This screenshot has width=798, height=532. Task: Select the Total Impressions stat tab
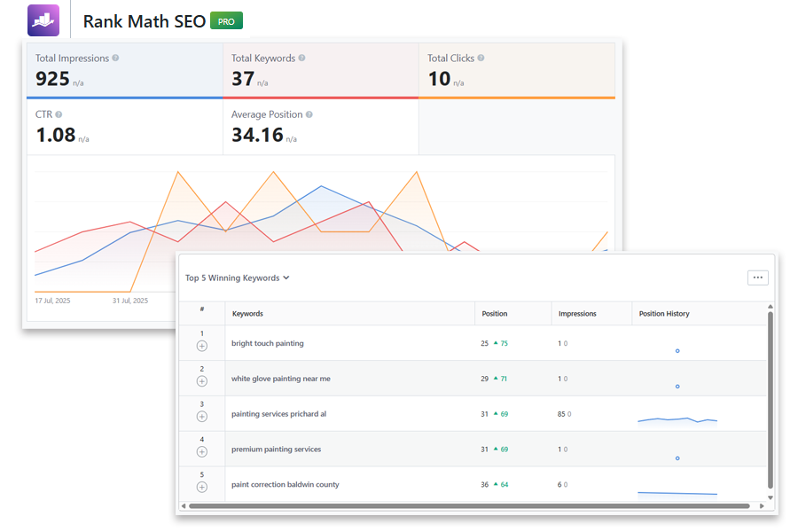pos(124,69)
